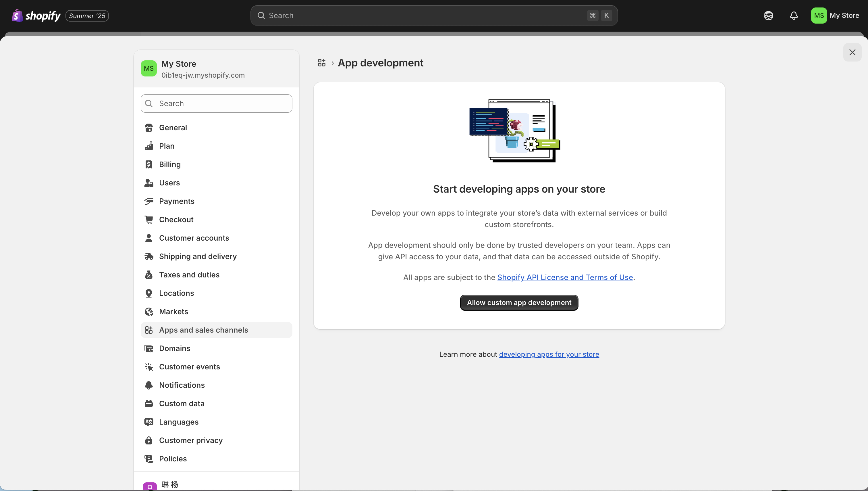Click the Customer privacy lock icon
The image size is (868, 491).
click(x=148, y=440)
